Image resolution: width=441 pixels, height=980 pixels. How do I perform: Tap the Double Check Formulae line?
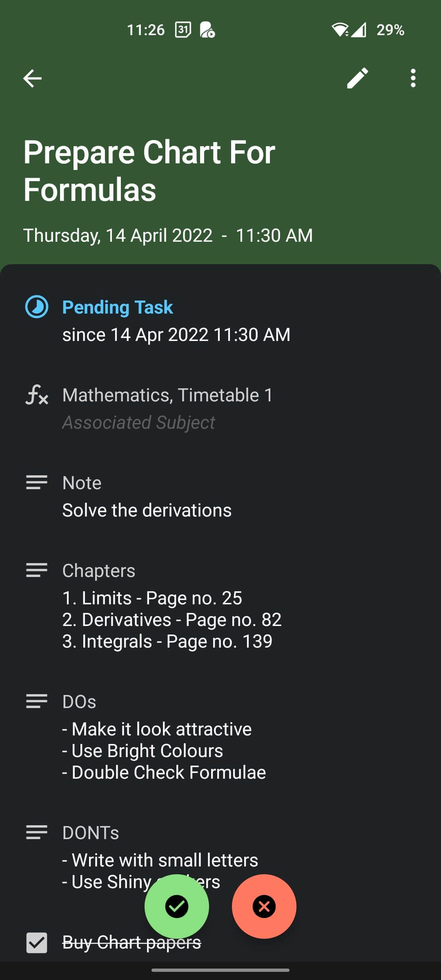[168, 773]
